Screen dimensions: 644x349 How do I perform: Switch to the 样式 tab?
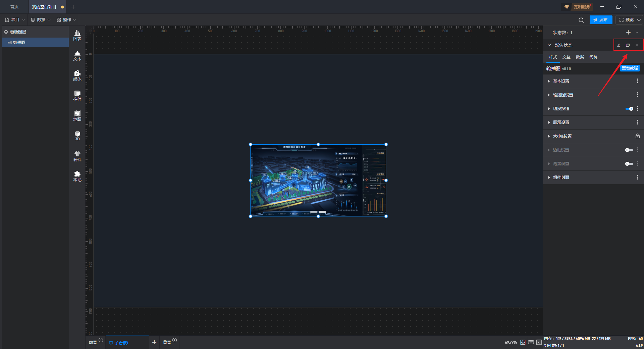click(553, 57)
